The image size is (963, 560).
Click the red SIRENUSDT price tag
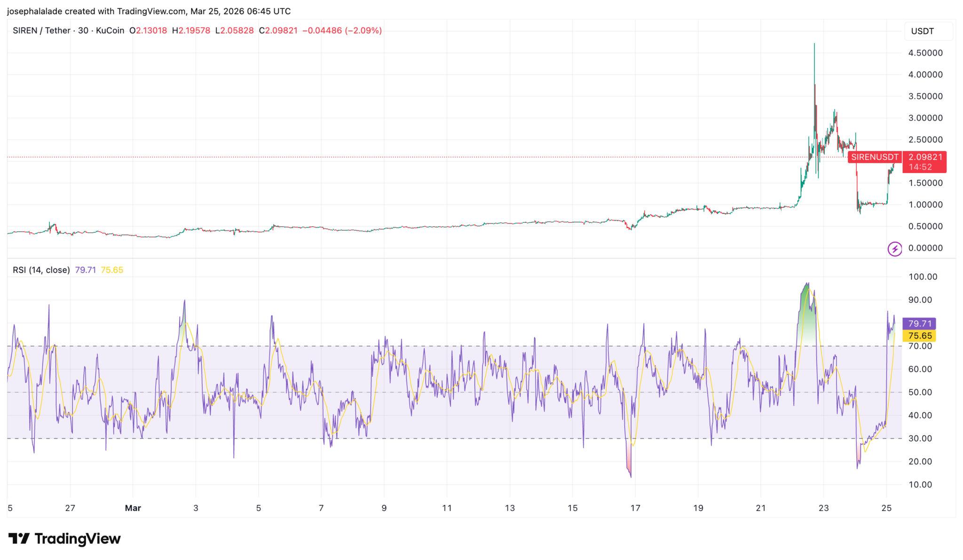(875, 157)
